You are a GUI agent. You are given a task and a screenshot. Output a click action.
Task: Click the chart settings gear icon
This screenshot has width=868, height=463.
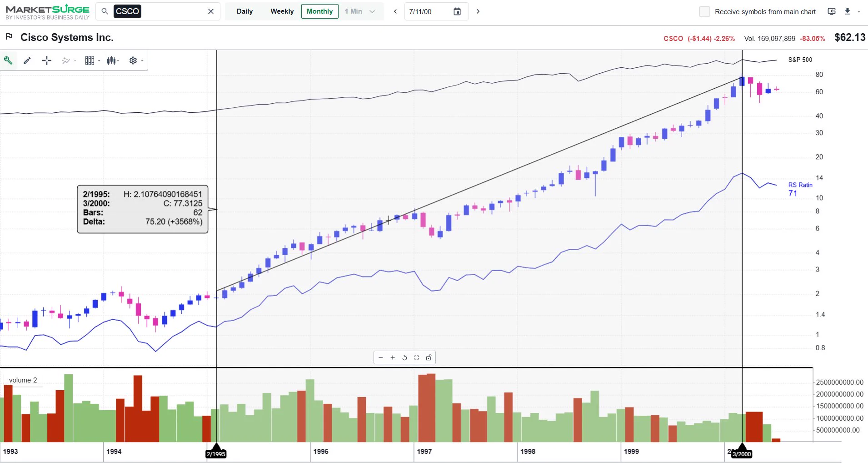tap(133, 60)
